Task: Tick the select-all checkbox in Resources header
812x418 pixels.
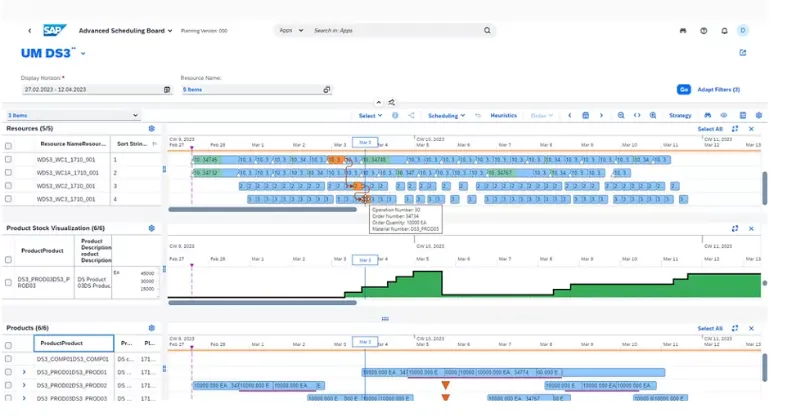Action: pos(8,146)
